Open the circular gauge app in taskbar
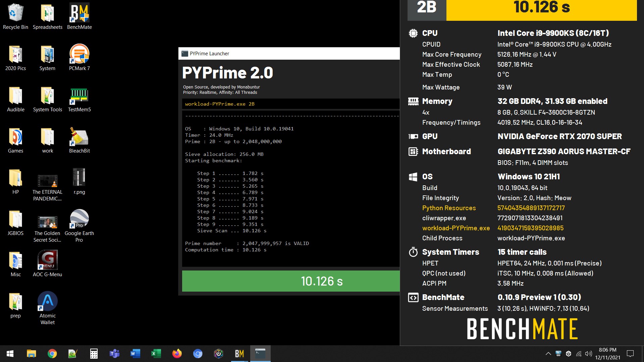The width and height of the screenshot is (644, 362). click(x=218, y=354)
